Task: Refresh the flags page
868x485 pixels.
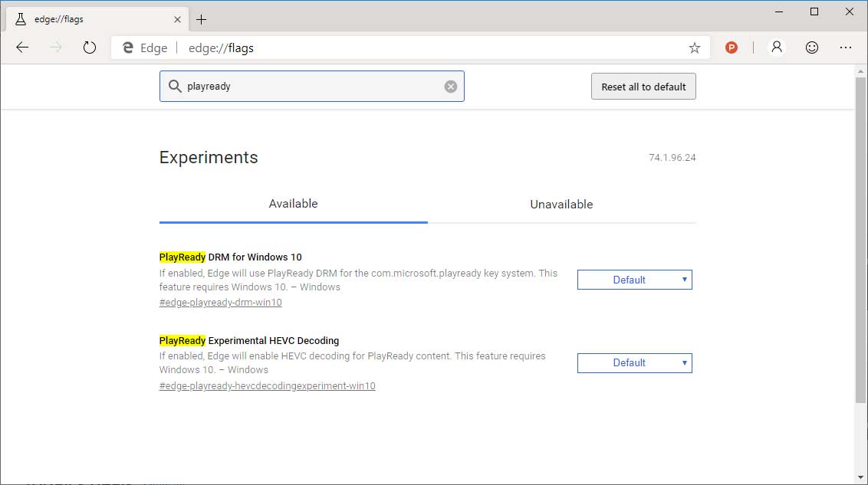Action: tap(90, 47)
